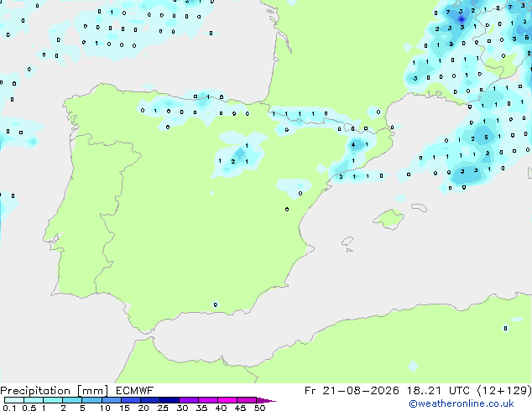Image resolution: width=532 pixels, height=411 pixels.
Task: Click the Menorca island outline
Action: pos(420,207)
